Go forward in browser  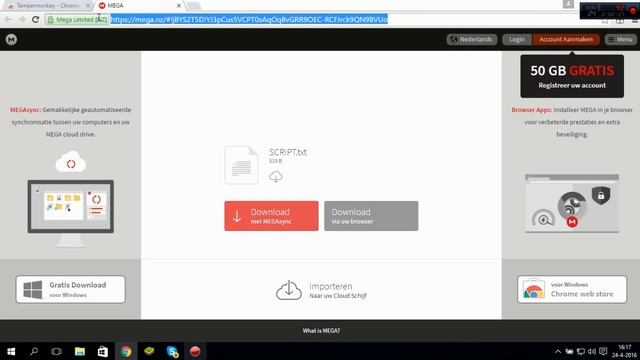pos(22,19)
